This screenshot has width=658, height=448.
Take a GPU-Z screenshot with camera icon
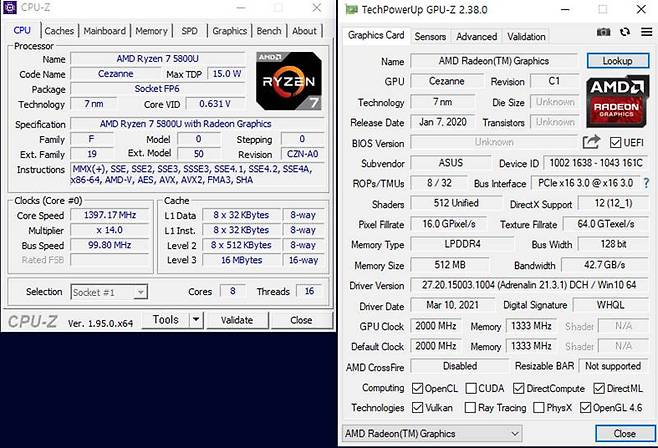[603, 32]
